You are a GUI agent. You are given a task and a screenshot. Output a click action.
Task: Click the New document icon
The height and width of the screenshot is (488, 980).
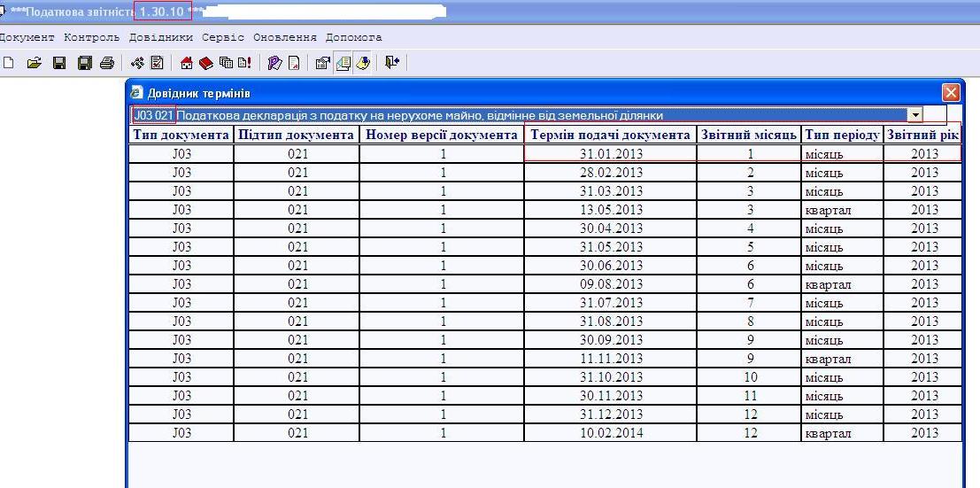[9, 63]
